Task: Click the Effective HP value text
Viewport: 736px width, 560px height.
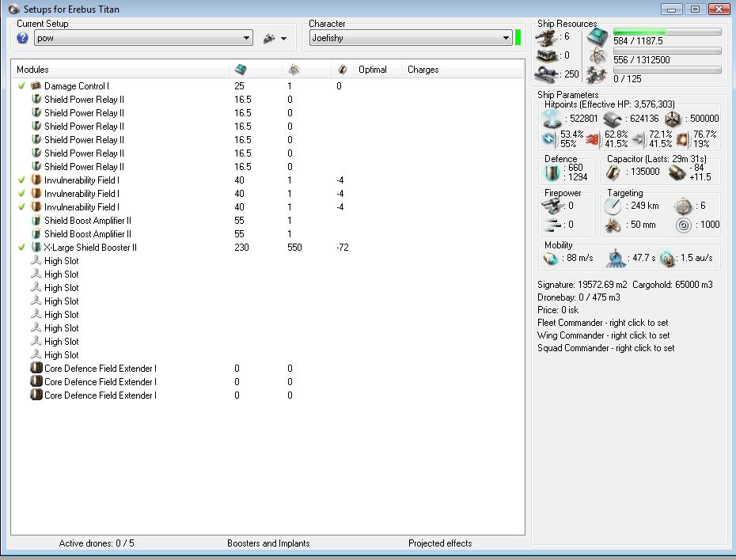Action: coord(628,104)
